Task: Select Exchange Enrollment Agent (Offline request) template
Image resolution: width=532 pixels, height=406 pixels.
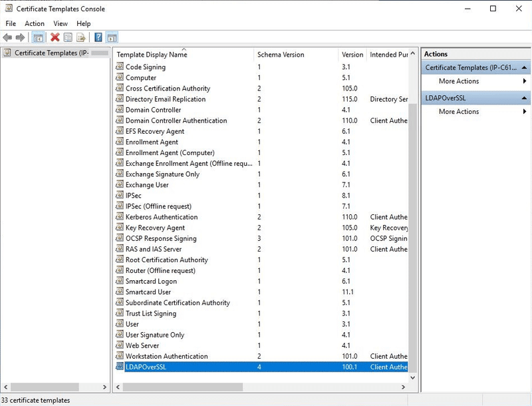Action: (189, 163)
